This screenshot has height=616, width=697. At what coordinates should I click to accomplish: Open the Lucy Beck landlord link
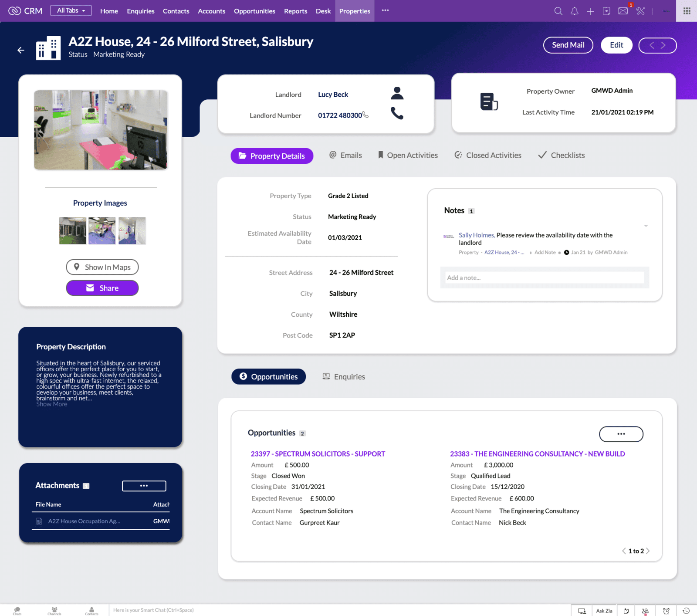click(x=333, y=95)
